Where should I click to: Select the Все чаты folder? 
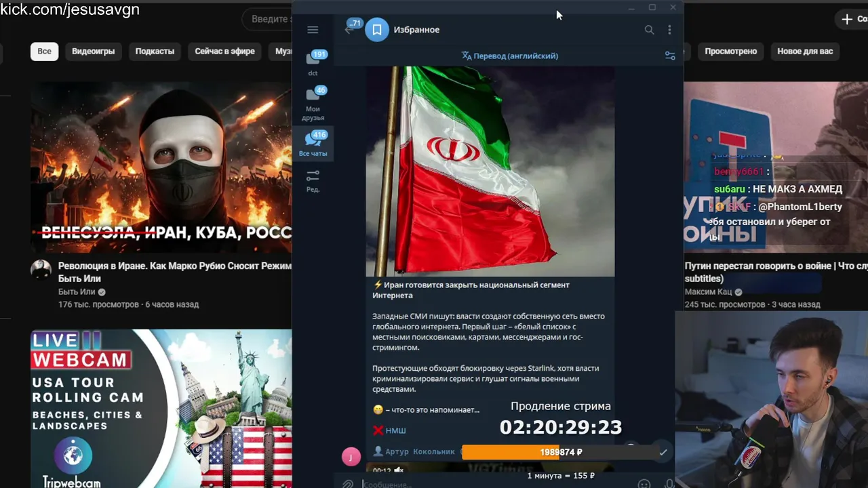pos(313,144)
